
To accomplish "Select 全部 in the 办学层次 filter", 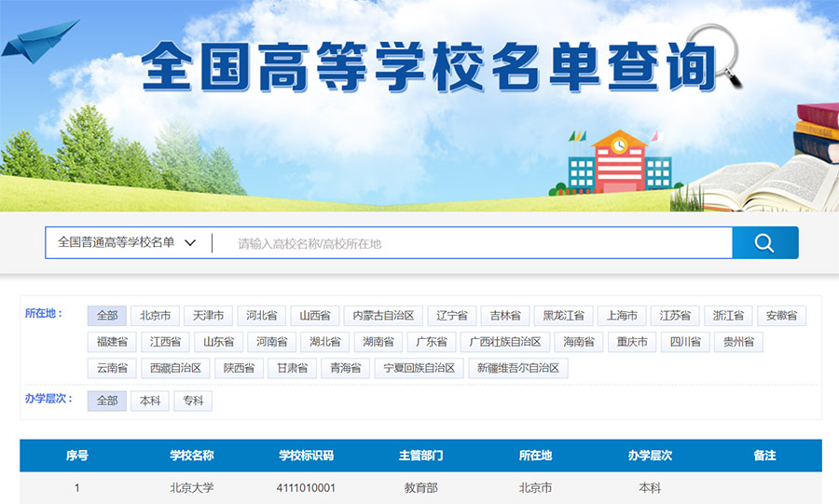I will point(107,401).
